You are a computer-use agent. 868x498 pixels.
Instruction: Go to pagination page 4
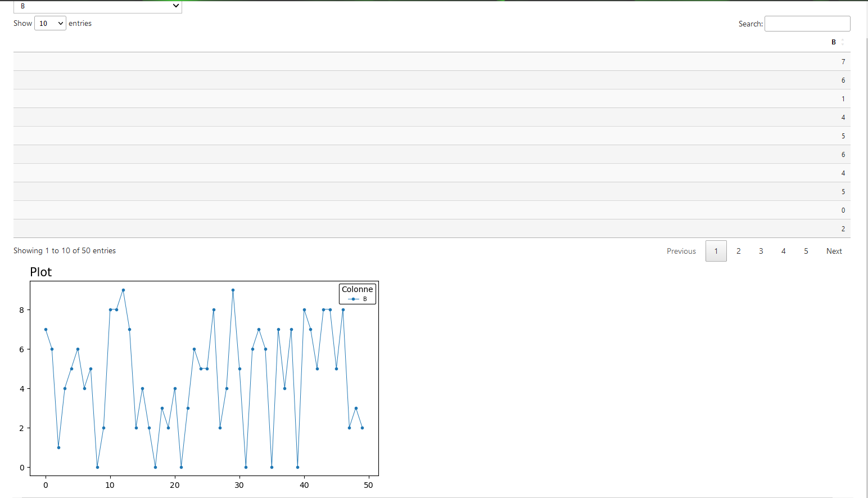(x=784, y=251)
